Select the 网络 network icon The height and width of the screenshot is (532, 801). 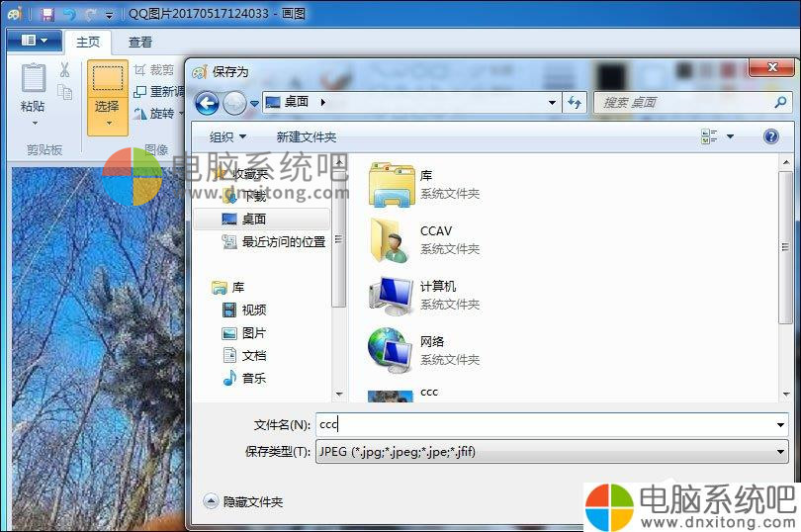pos(392,350)
